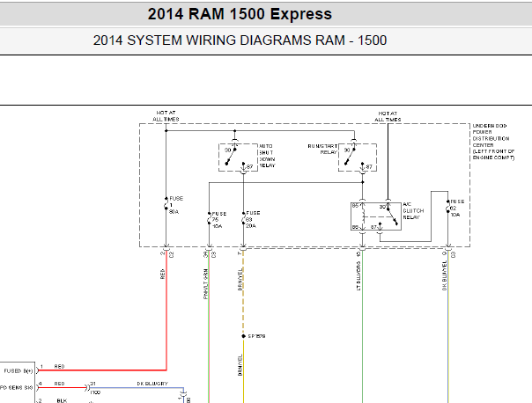Click the 'RUN/START RELAY' label
Viewport: 532px width, 403px height.
pyautogui.click(x=322, y=149)
